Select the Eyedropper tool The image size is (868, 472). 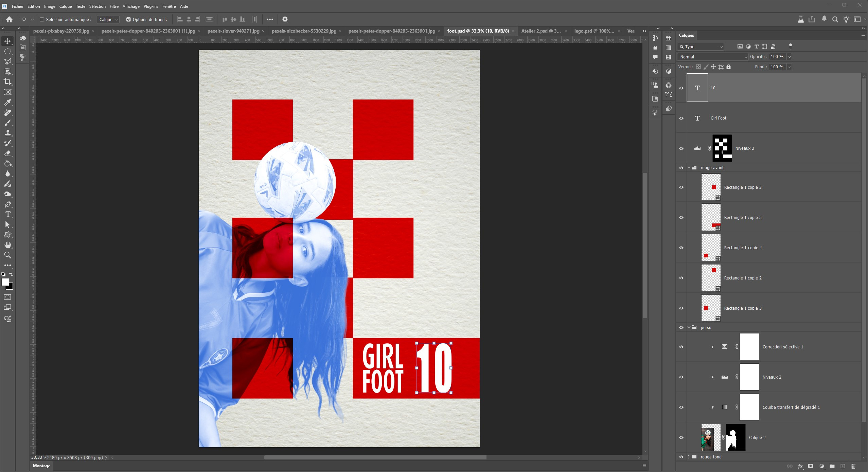pos(7,102)
